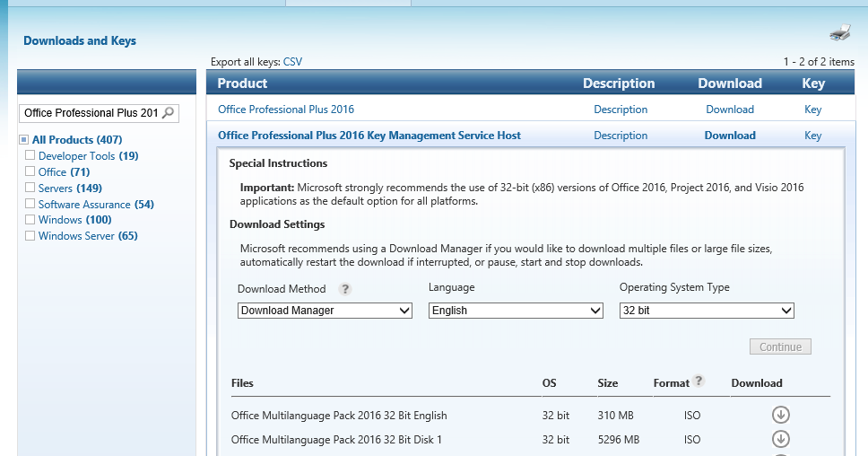This screenshot has width=868, height=456.
Task: Click Office Multilanguage Pack 2016 32 Bit Disk 1
Action: tap(336, 439)
